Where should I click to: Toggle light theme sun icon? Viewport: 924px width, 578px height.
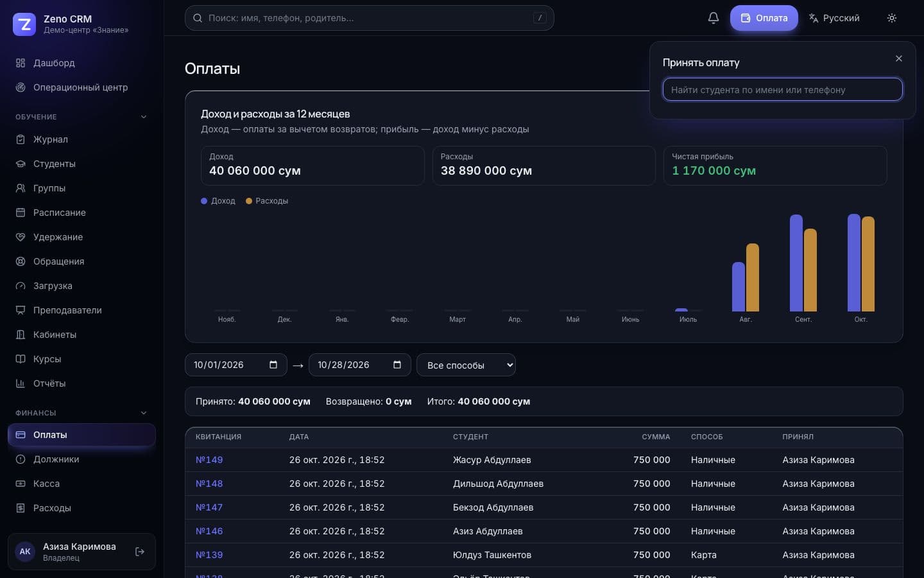coord(892,18)
